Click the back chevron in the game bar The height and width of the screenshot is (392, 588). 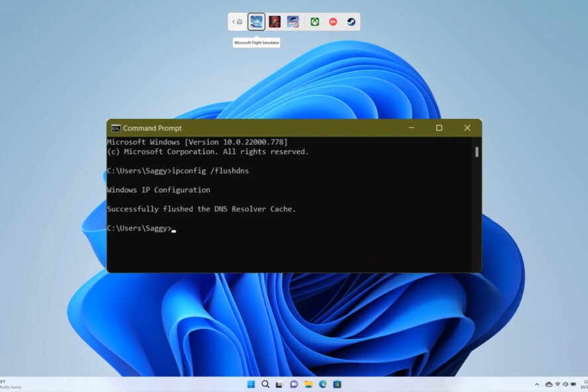[232, 21]
